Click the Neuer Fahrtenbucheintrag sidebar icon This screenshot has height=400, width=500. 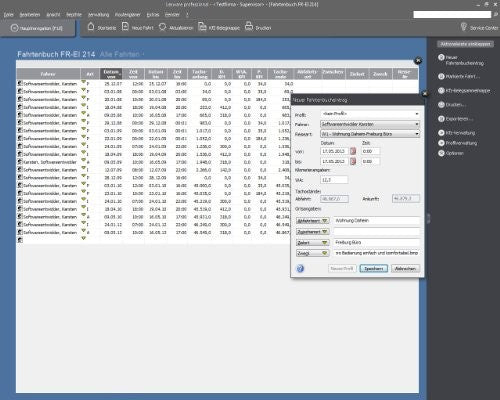441,58
